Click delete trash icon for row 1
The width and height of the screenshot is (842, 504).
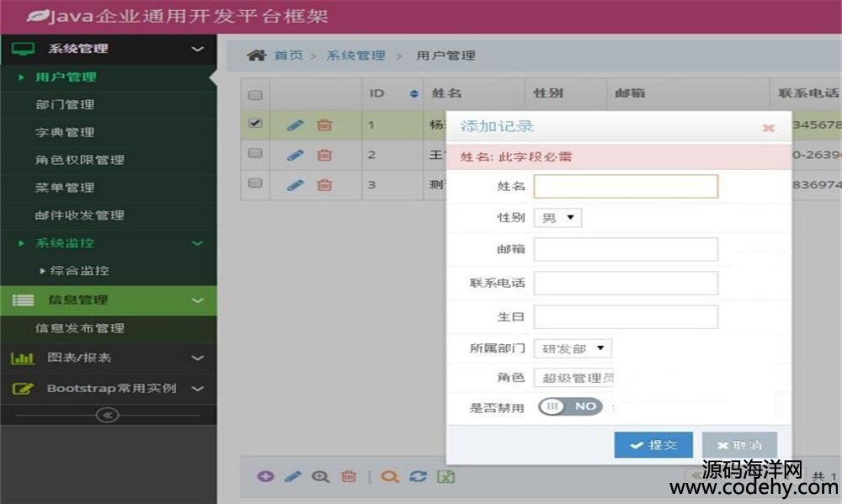(x=324, y=125)
